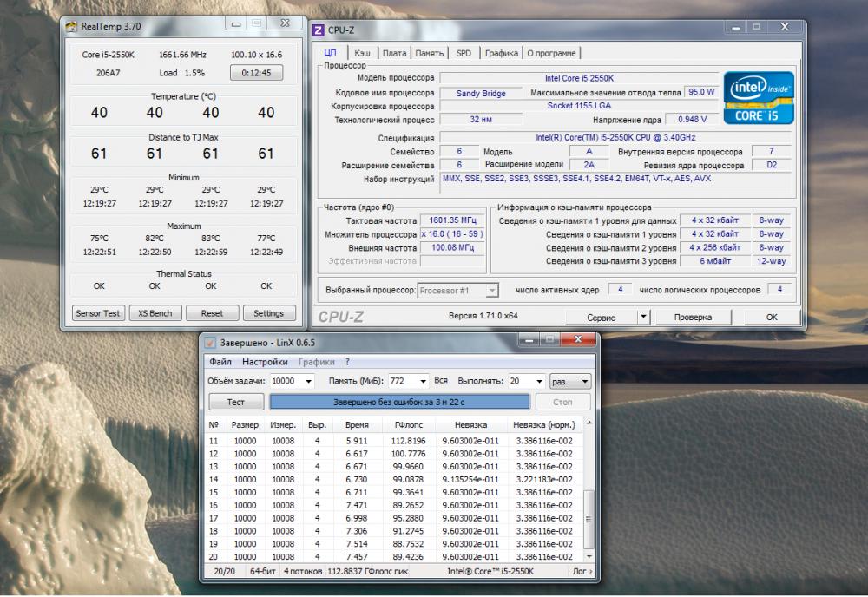
Task: Click the LinX completed progress bar
Action: point(399,403)
